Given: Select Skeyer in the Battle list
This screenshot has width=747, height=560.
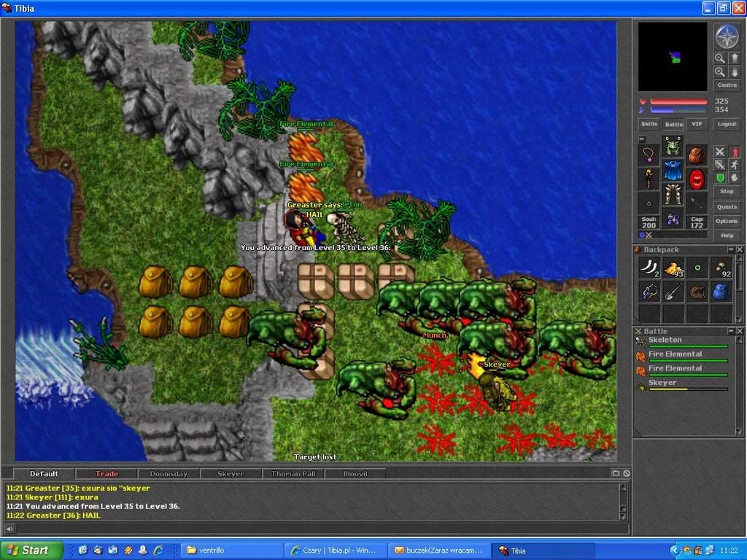Looking at the screenshot, I should (x=684, y=384).
